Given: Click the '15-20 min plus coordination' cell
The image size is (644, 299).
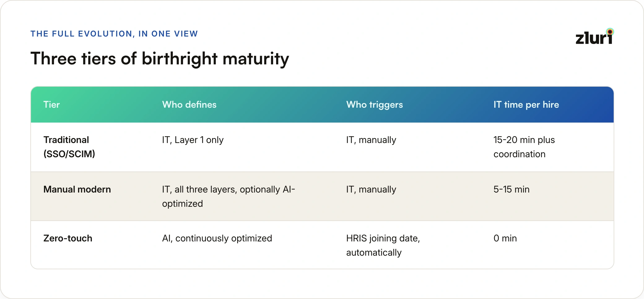Looking at the screenshot, I should point(524,147).
